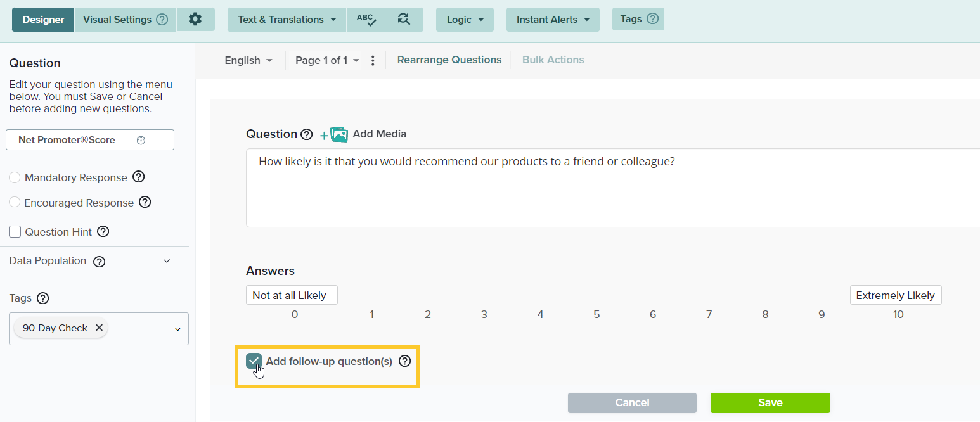Open the settings gear icon
Screen dimensions: 980x422
(x=195, y=20)
